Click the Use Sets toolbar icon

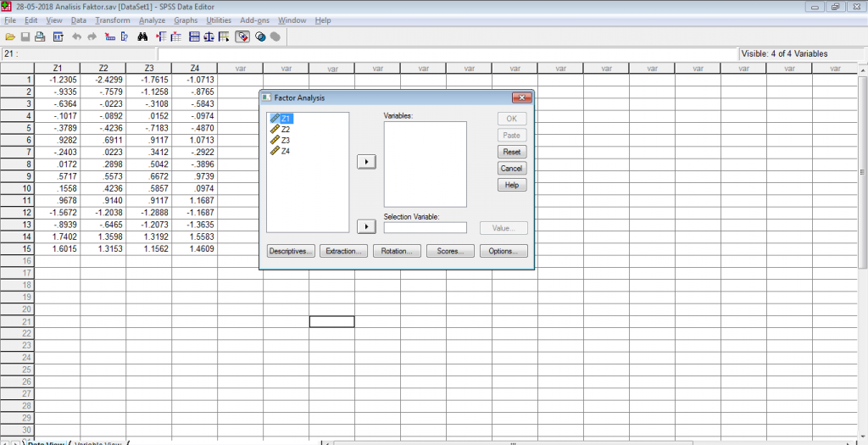(260, 36)
